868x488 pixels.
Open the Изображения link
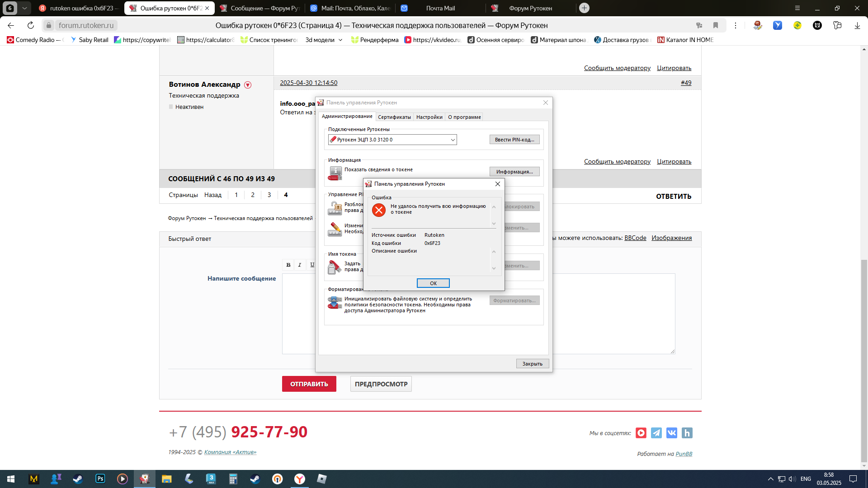point(671,238)
